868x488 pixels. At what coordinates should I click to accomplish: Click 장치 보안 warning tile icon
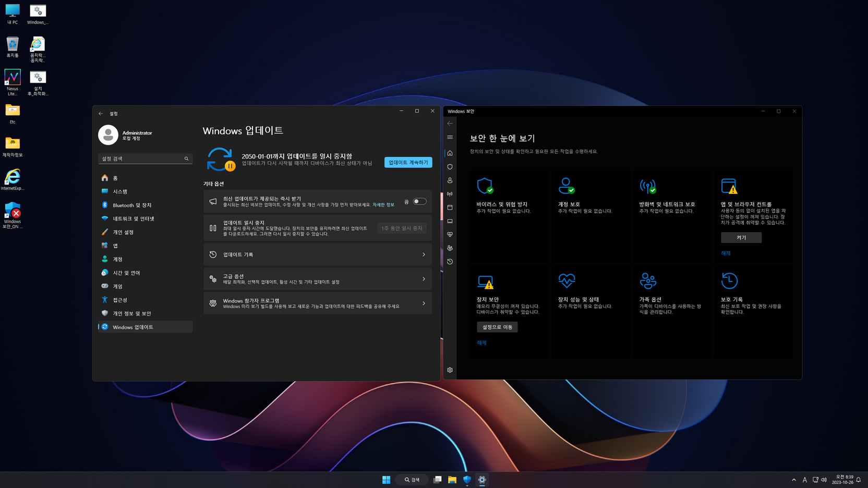pos(485,282)
